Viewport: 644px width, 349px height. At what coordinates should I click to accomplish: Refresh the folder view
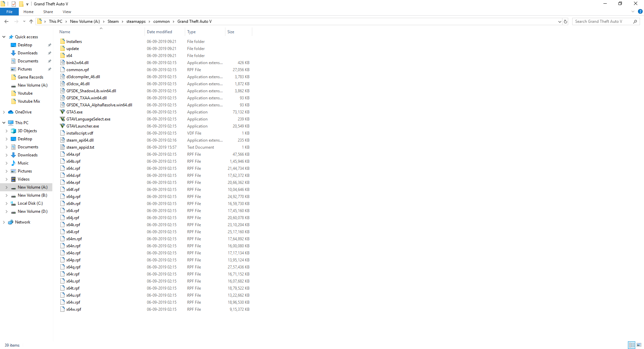tap(566, 21)
